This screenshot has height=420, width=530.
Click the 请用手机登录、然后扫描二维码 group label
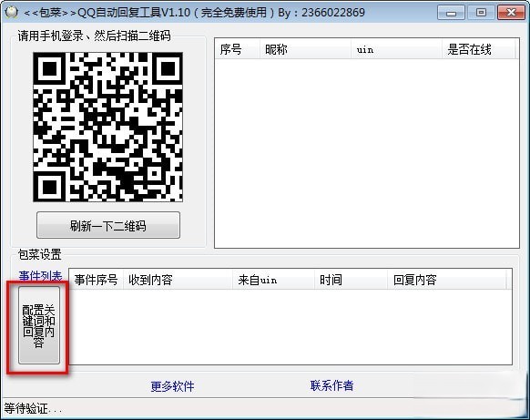pos(95,36)
